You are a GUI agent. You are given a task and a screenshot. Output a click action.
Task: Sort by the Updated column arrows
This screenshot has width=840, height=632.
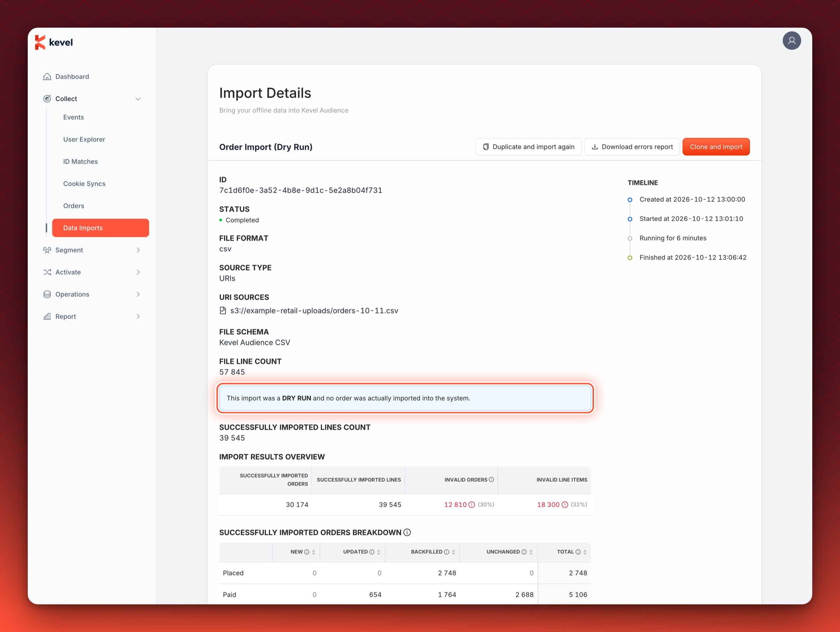click(x=379, y=552)
